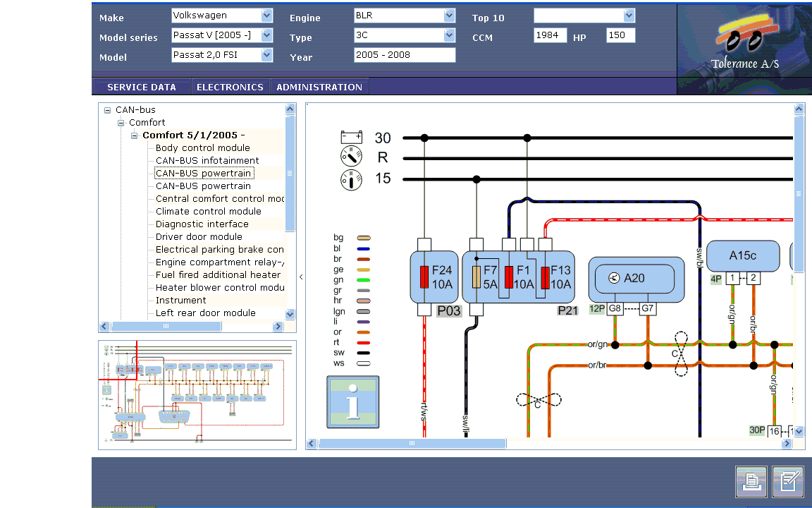
Task: Select Left rear door module
Action: pyautogui.click(x=206, y=313)
